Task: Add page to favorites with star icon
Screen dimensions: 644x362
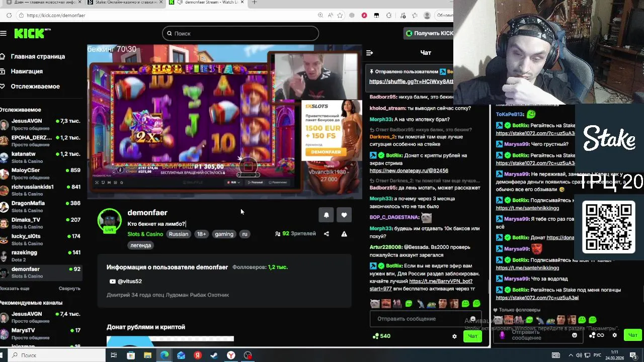Action: [x=340, y=16]
